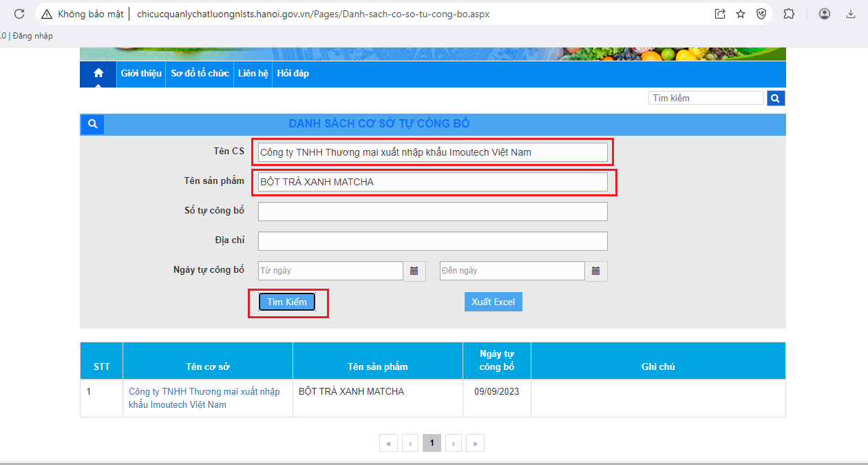Click the Ghi chú column header
The height and width of the screenshot is (465, 868).
coord(658,361)
